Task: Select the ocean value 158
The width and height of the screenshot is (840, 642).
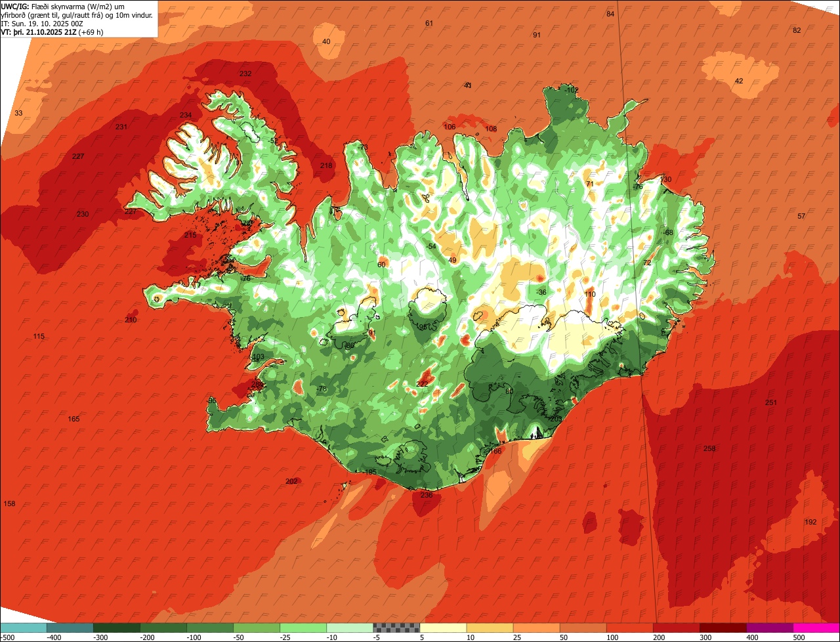Action: pos(9,504)
